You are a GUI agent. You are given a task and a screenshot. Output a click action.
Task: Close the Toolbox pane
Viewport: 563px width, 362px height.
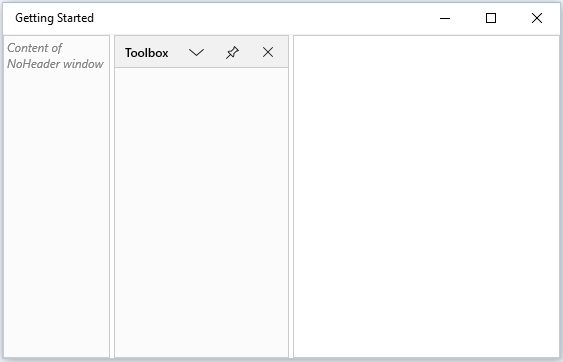pos(268,52)
